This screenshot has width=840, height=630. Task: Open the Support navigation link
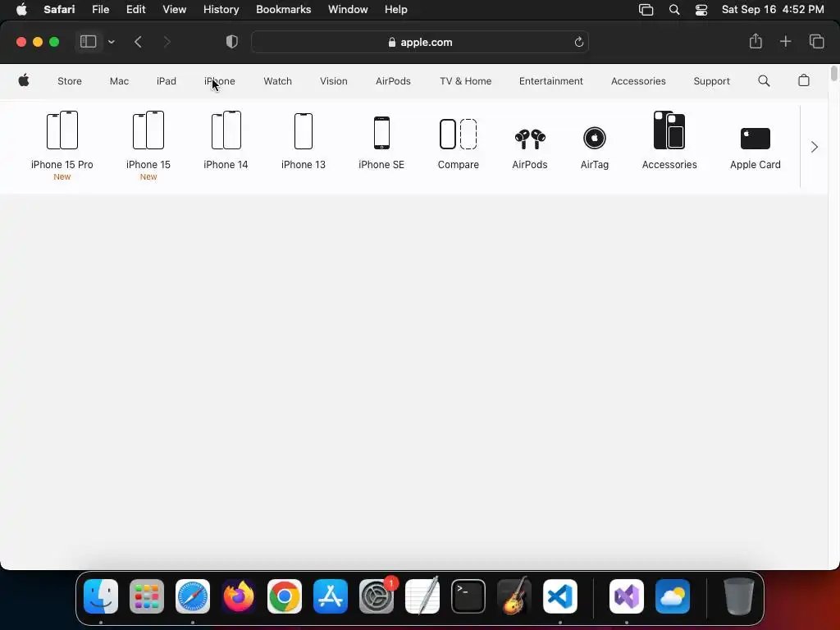point(711,81)
